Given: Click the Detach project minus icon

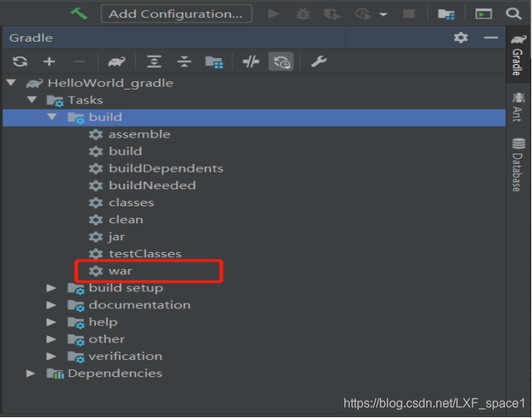Looking at the screenshot, I should tap(79, 62).
